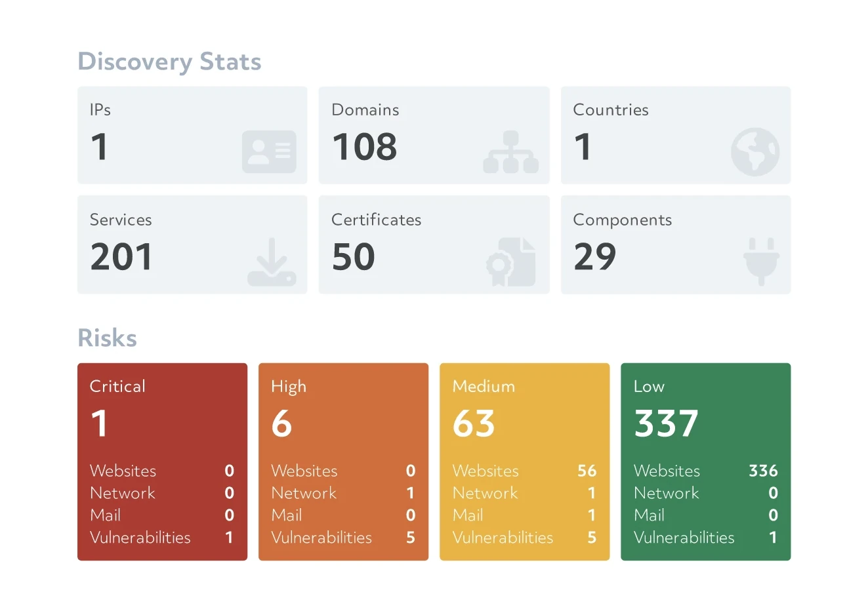This screenshot has height=592, width=868.
Task: Select the High risk total 6
Action: coord(281,424)
